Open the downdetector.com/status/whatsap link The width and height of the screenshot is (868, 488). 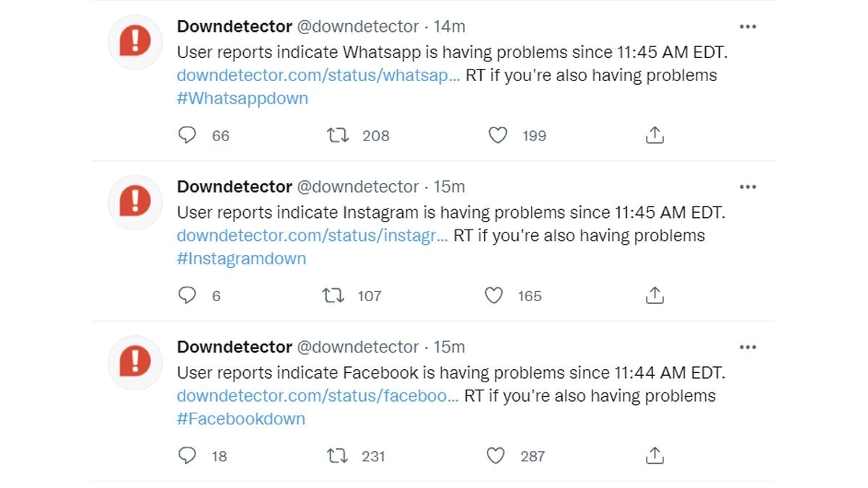[x=318, y=75]
